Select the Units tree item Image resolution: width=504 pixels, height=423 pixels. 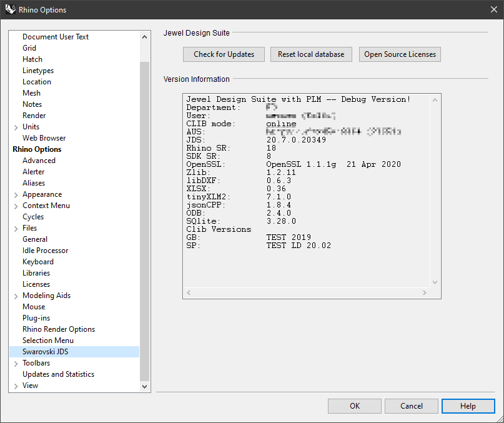pos(31,127)
